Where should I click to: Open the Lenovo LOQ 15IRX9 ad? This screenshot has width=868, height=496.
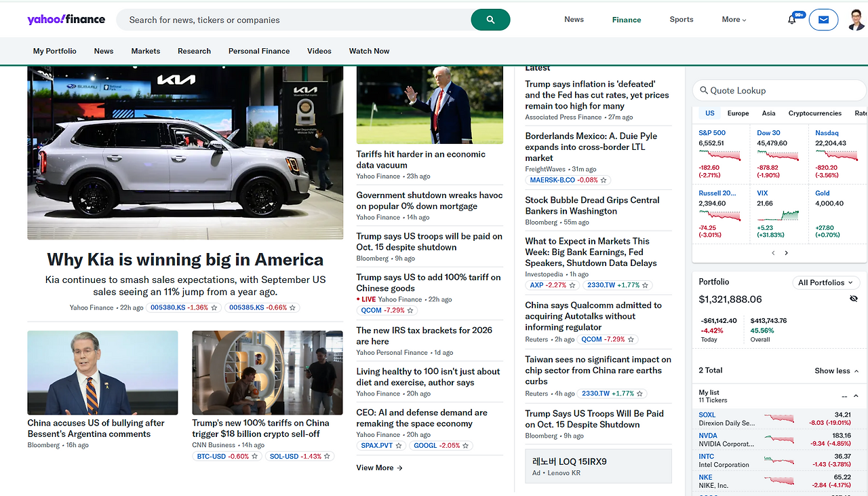pyautogui.click(x=598, y=466)
